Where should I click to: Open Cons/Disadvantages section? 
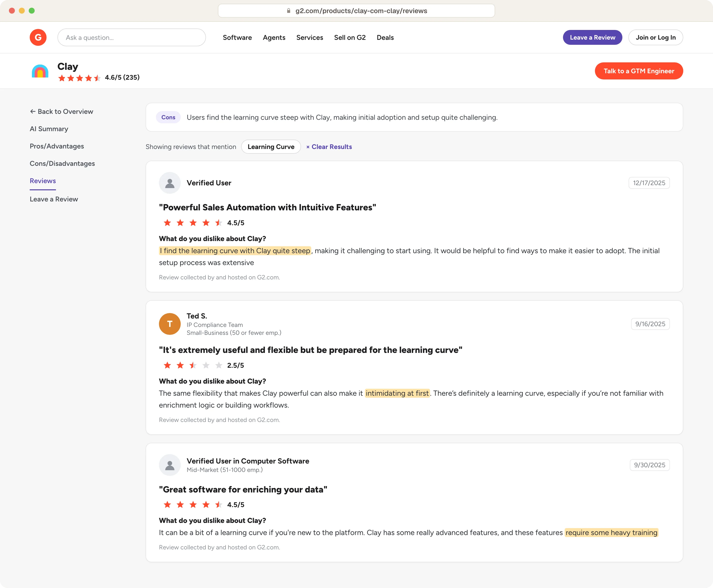tap(62, 163)
